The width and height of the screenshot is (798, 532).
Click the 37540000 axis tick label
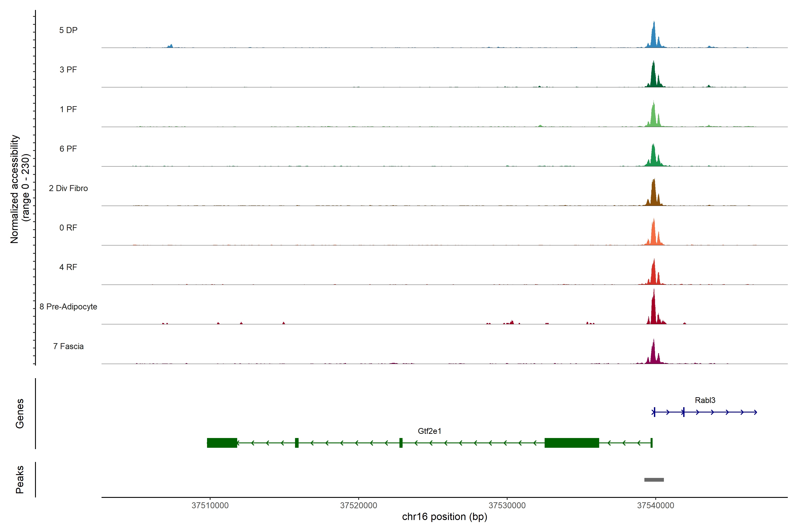tap(655, 505)
